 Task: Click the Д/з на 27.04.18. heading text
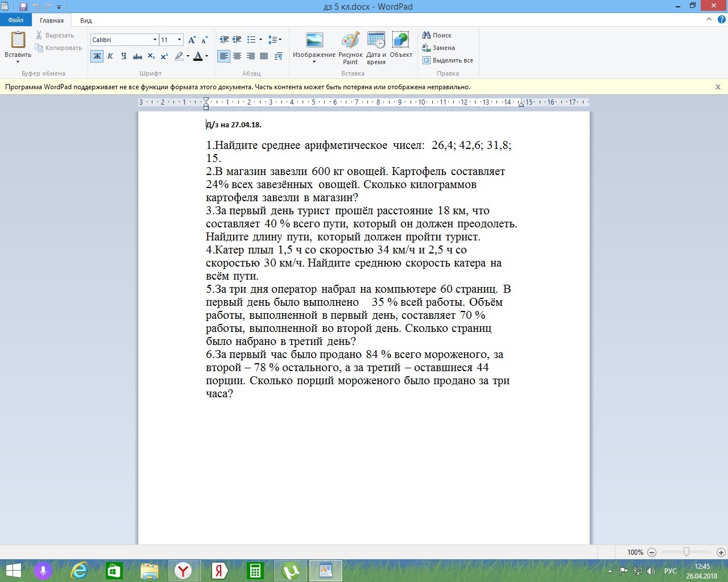(234, 124)
